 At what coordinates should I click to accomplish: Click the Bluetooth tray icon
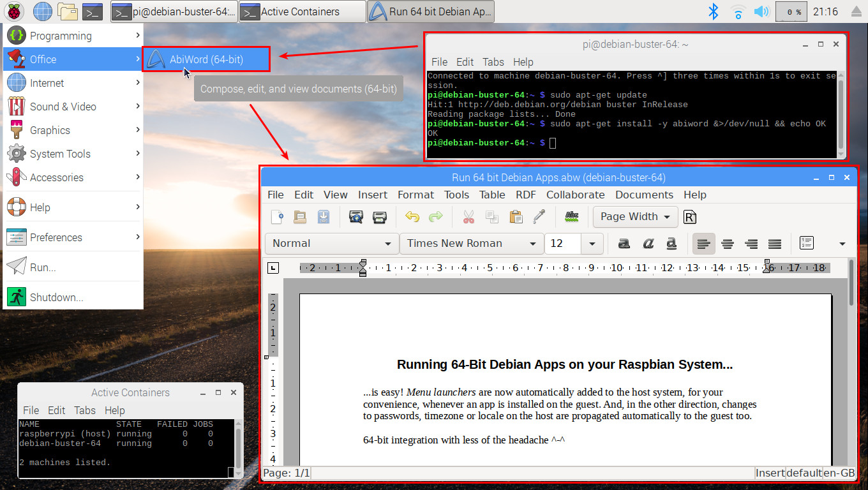click(714, 11)
